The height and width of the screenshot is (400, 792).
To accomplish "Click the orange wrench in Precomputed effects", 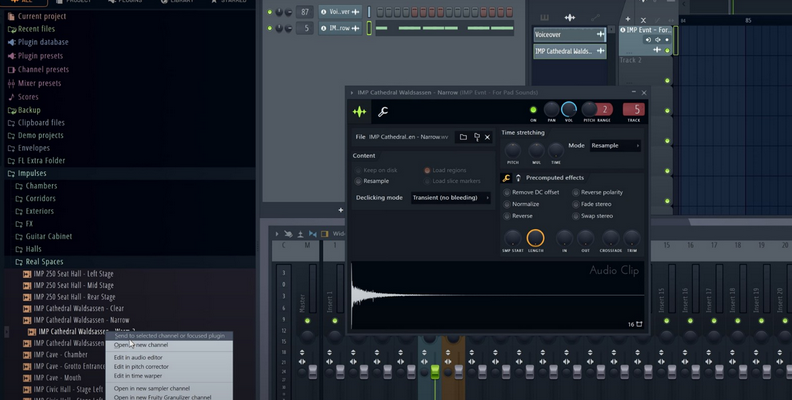I will tap(506, 178).
